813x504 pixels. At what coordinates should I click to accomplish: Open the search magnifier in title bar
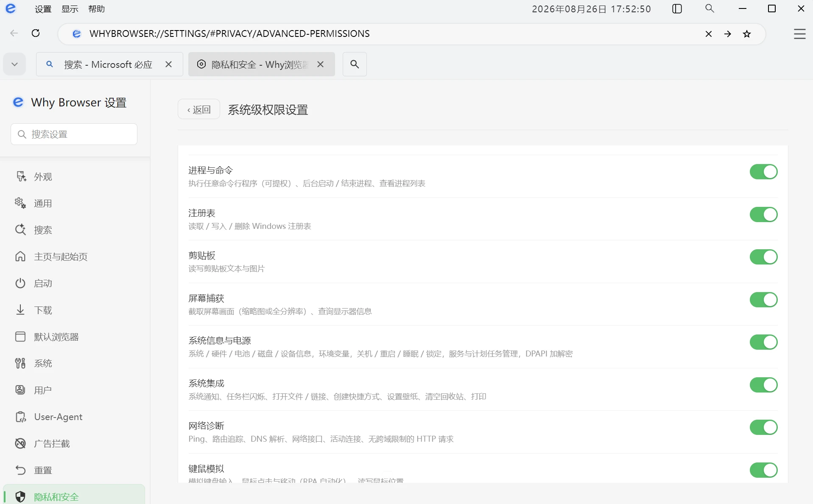710,8
